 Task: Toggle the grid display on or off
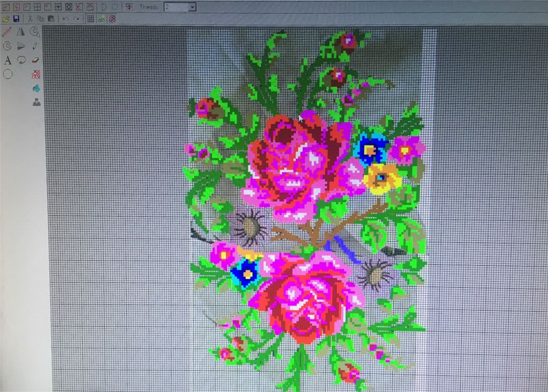tap(91, 18)
